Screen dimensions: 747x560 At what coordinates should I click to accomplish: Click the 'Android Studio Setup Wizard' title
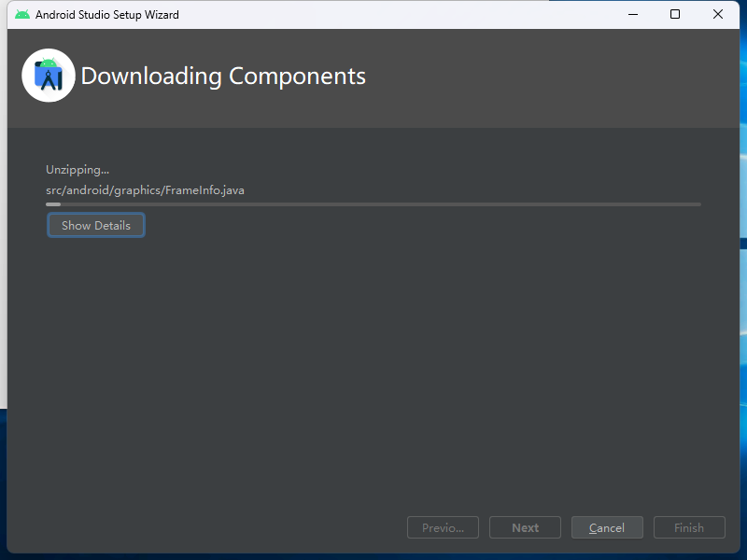pyautogui.click(x=107, y=15)
